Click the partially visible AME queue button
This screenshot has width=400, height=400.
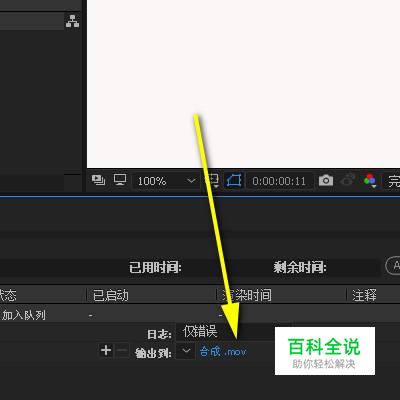(x=393, y=266)
